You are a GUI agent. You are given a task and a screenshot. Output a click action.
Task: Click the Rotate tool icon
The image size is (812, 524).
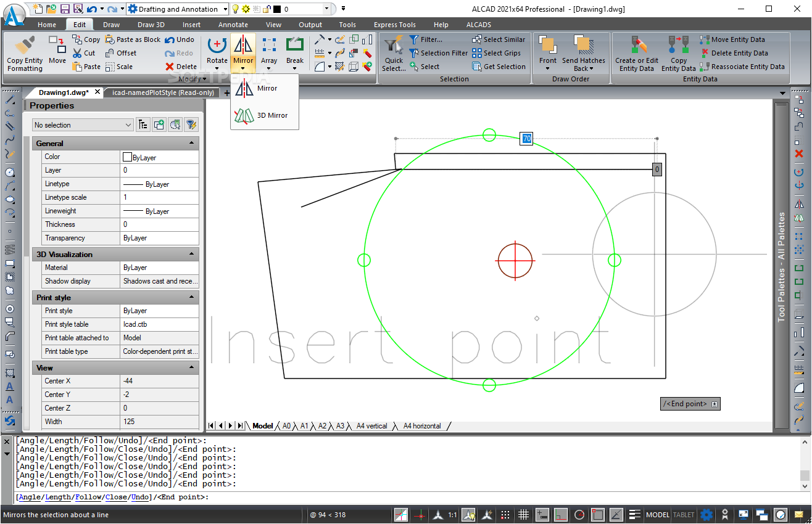(x=217, y=45)
